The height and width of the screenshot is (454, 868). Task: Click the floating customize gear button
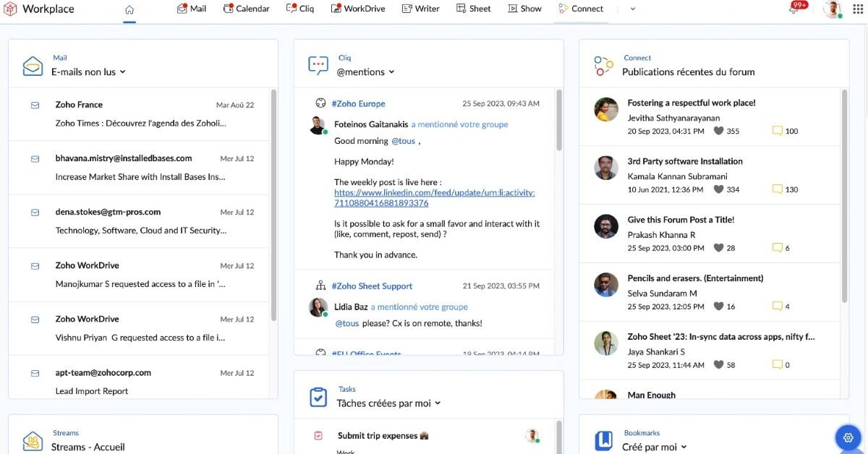848,437
